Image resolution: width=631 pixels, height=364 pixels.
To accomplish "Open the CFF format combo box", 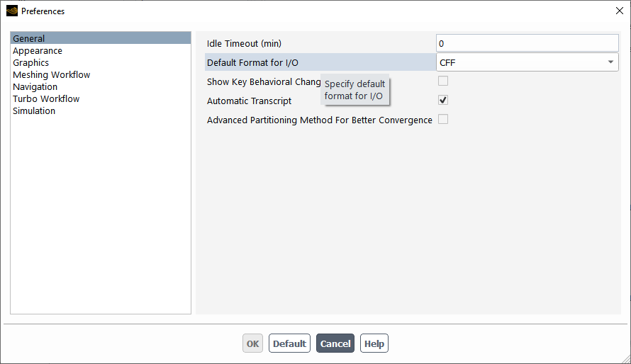I will [527, 62].
